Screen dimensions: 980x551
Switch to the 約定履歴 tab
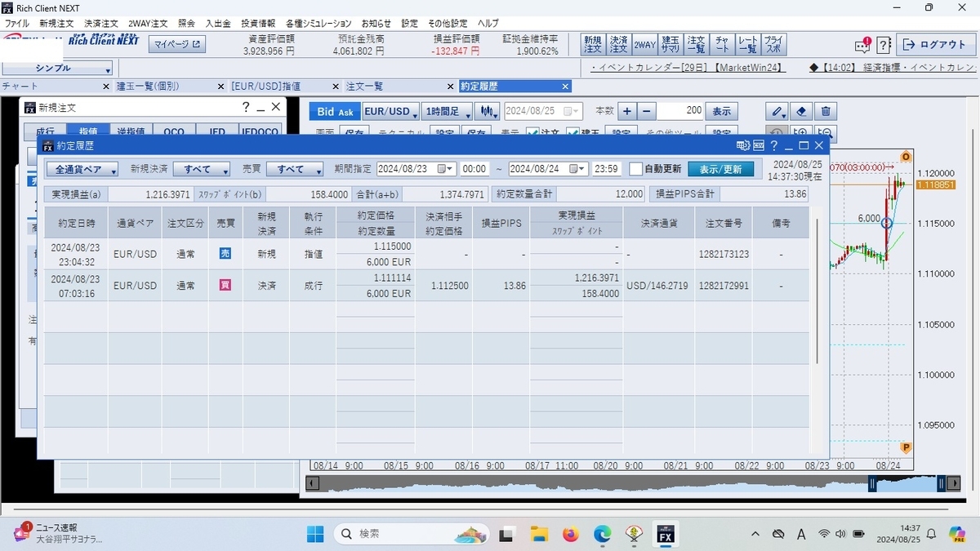point(514,86)
